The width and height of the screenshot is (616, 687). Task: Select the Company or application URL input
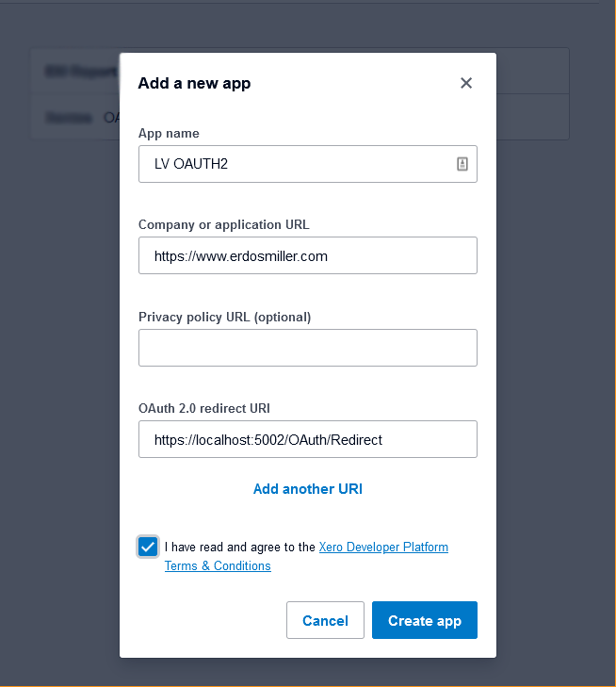308,255
